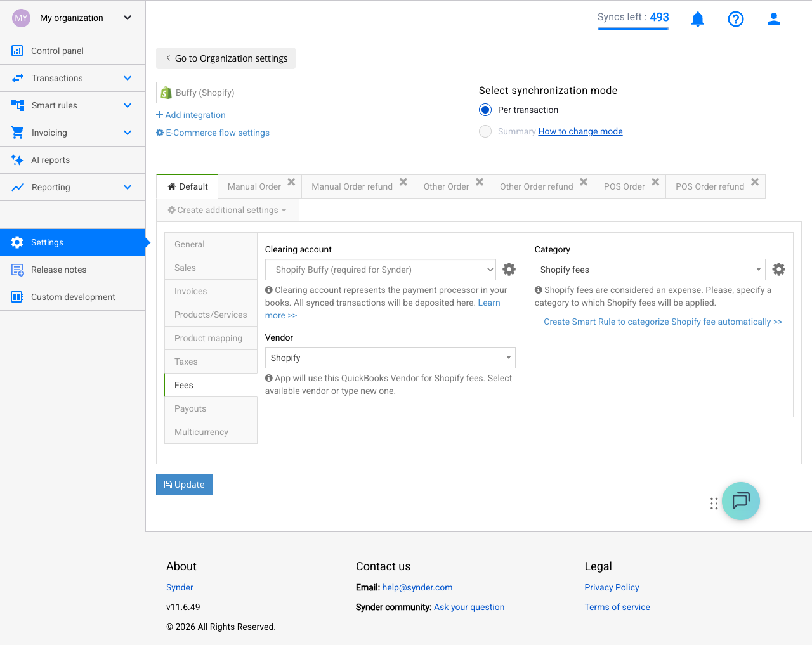Open Category gear settings icon
The width and height of the screenshot is (812, 645).
[x=779, y=269]
